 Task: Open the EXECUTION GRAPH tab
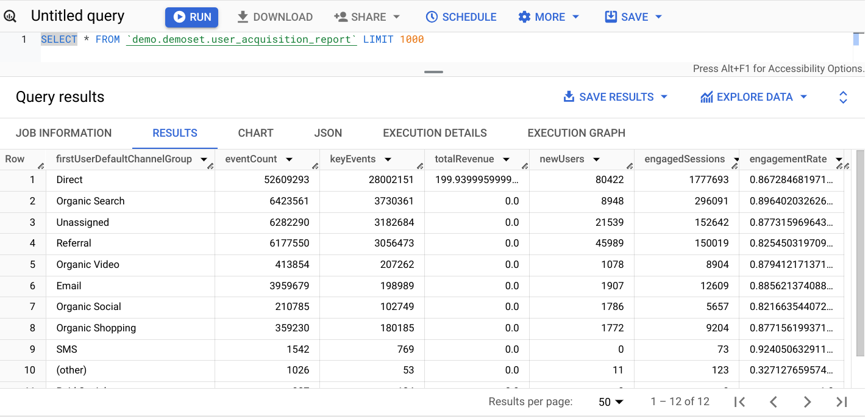576,133
